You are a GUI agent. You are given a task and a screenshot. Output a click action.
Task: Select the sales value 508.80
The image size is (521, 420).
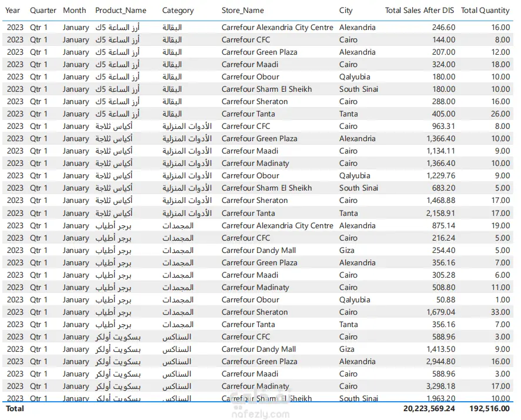click(x=443, y=287)
